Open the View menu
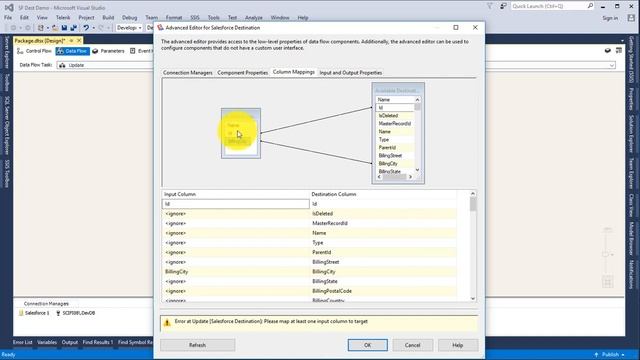Viewport: 640px width, 360px height. click(x=42, y=18)
